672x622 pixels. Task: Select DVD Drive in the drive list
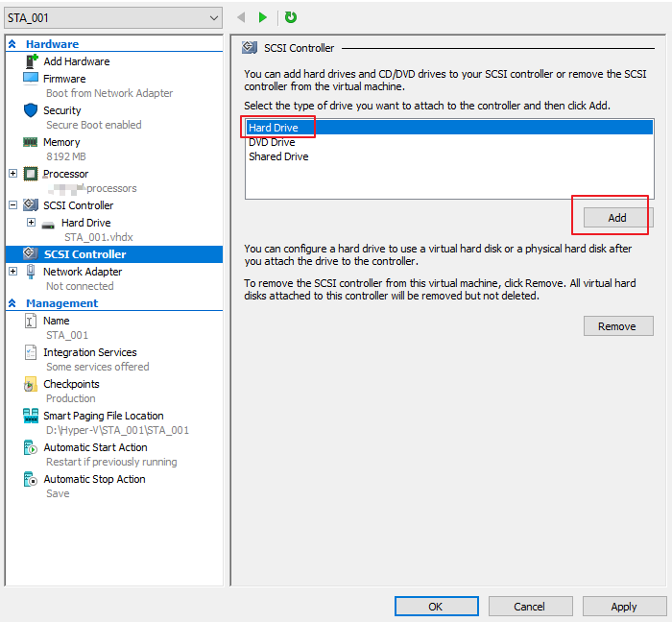click(x=273, y=142)
